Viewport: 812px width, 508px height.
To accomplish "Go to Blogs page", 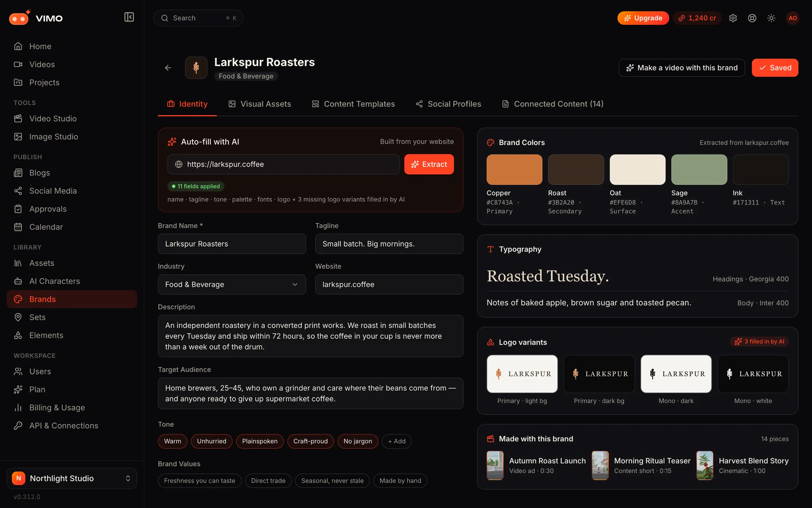I will click(72, 173).
